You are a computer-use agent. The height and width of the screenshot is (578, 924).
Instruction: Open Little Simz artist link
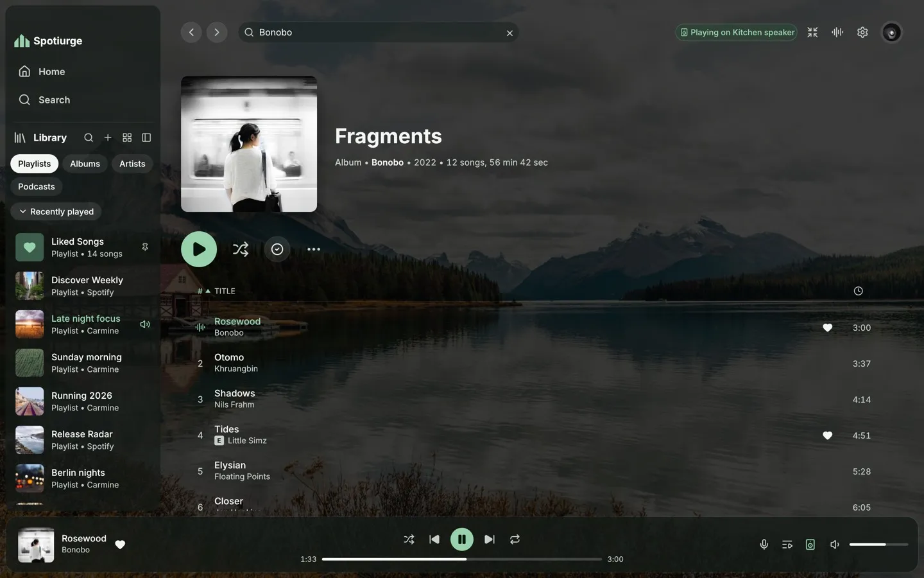tap(247, 441)
